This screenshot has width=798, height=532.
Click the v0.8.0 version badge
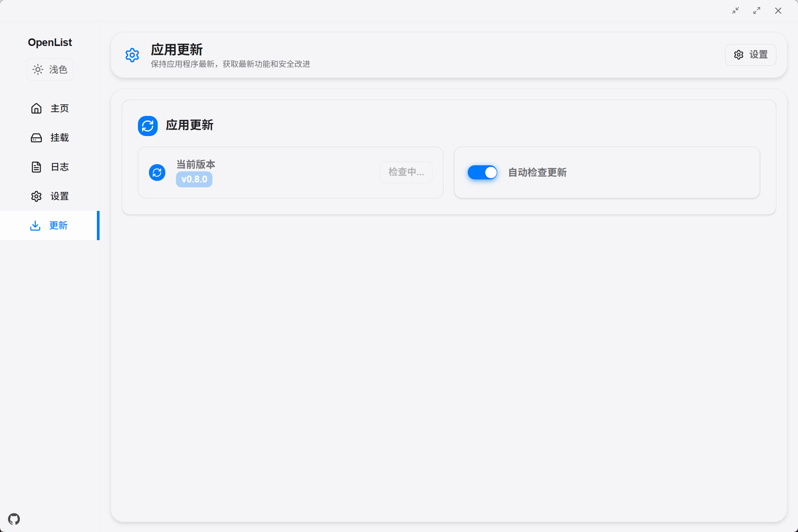194,179
